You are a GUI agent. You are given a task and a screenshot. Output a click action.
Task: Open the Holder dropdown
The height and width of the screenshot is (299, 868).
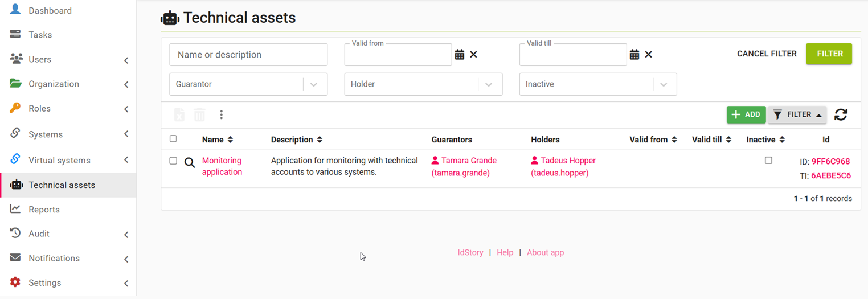click(x=423, y=84)
